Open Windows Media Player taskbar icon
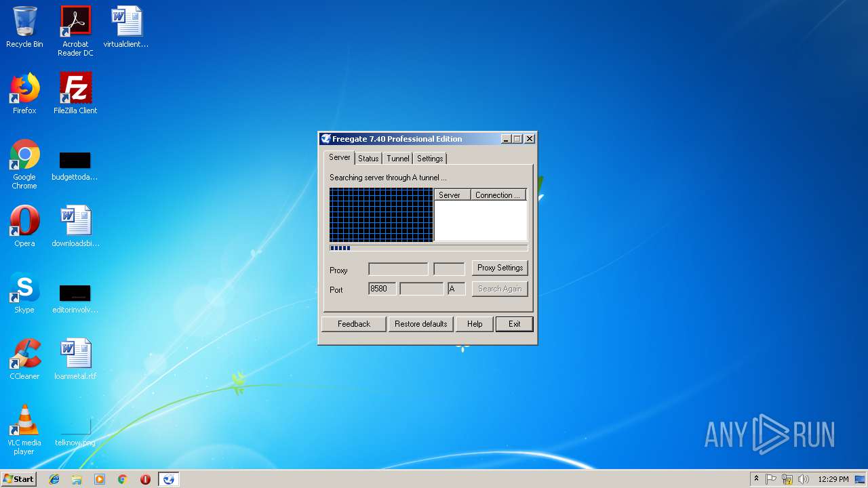 [100, 479]
